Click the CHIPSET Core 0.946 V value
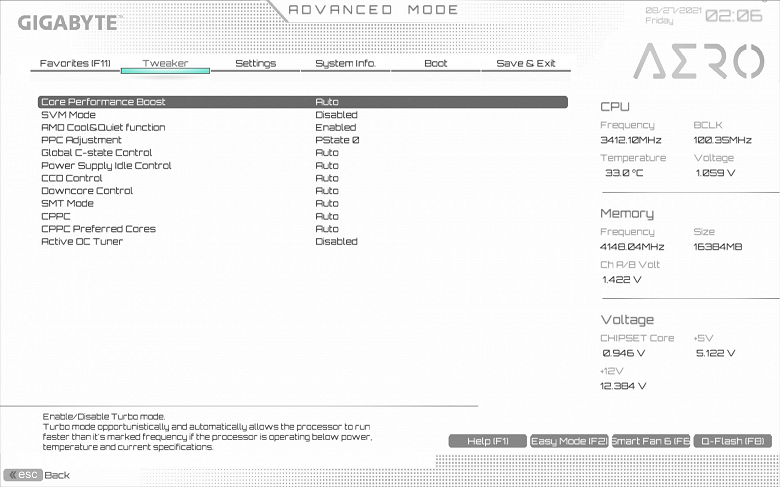780x487 pixels. click(624, 353)
